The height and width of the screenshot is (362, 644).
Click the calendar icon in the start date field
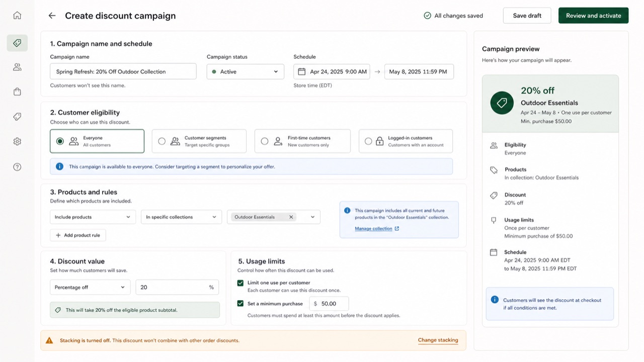coord(302,71)
